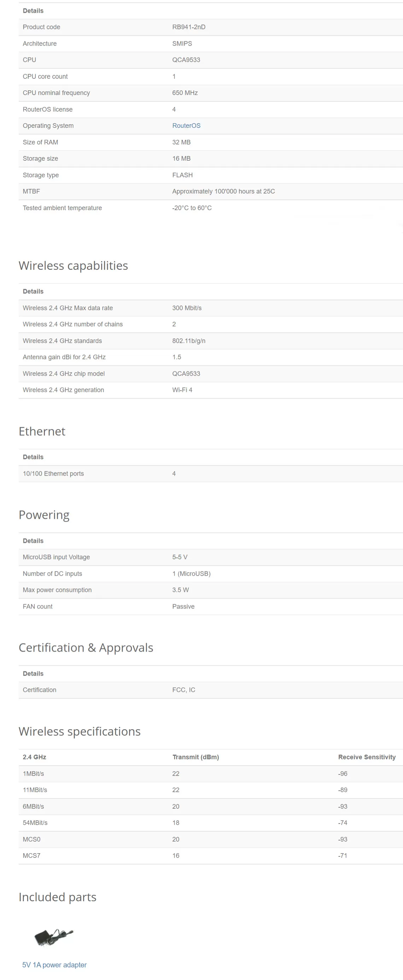Open the 5V 1A power adapter link

tap(54, 964)
